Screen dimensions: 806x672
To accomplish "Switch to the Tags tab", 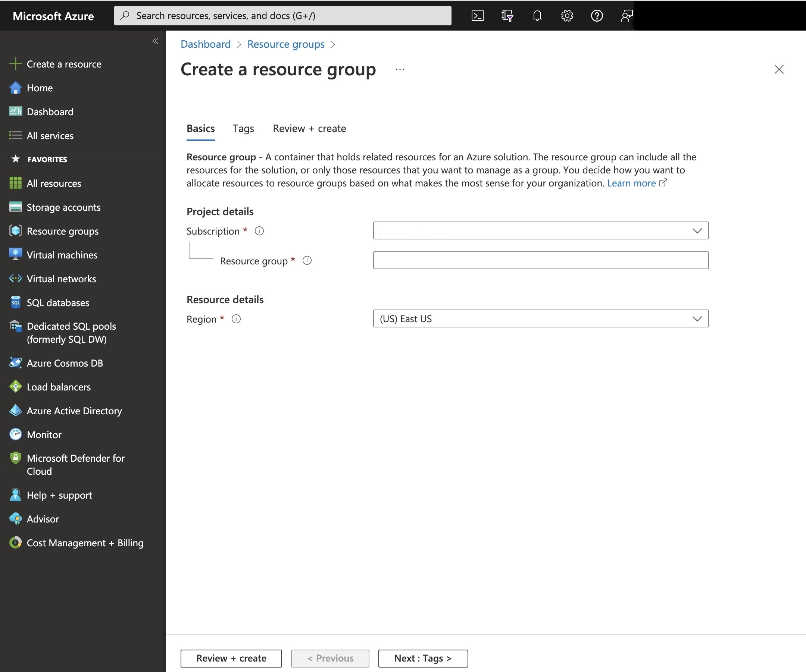I will tap(243, 129).
